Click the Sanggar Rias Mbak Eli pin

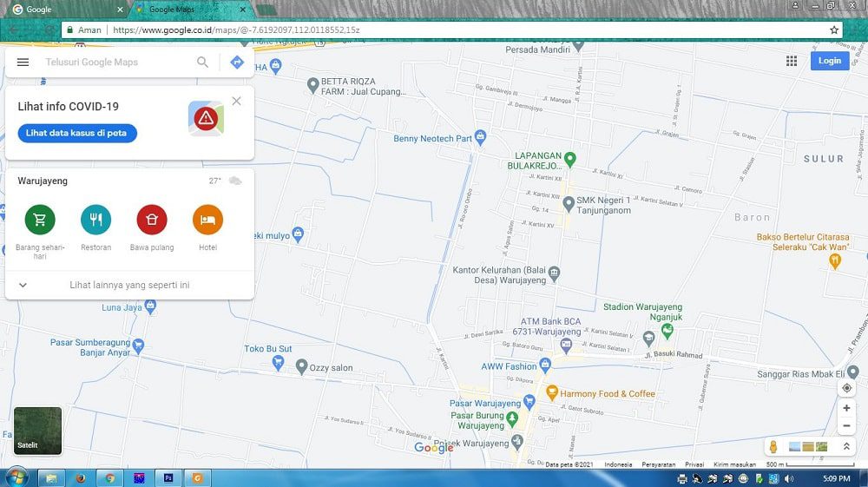853,372
